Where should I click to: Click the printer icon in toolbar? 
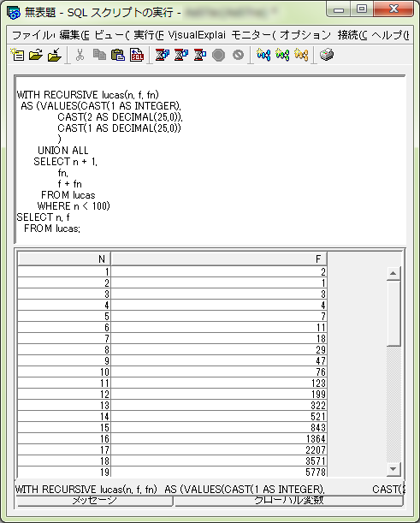326,55
